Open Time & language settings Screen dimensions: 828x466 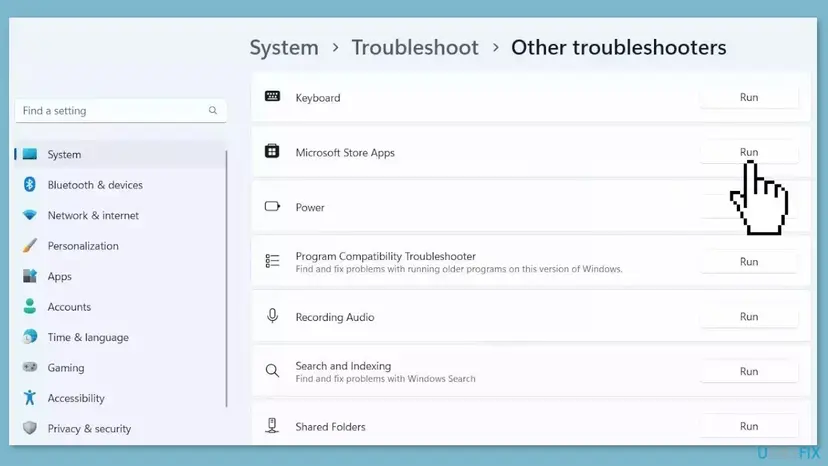tap(120, 337)
